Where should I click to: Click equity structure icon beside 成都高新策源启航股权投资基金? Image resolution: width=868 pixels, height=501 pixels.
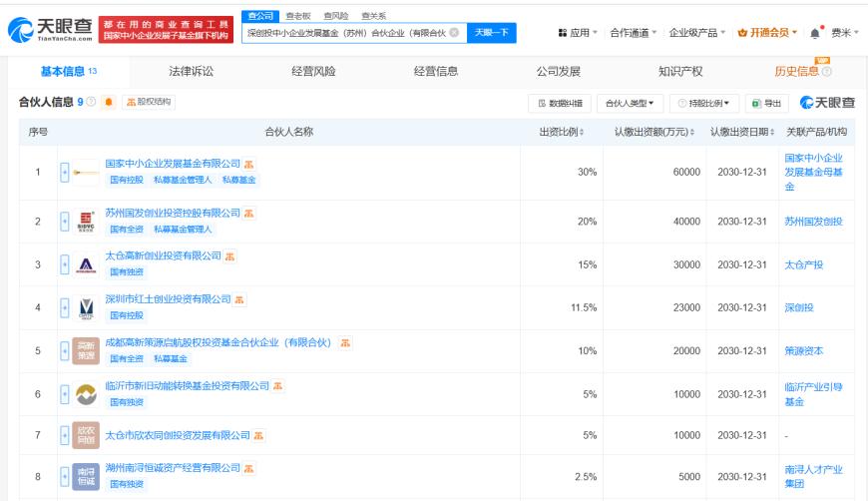[345, 342]
